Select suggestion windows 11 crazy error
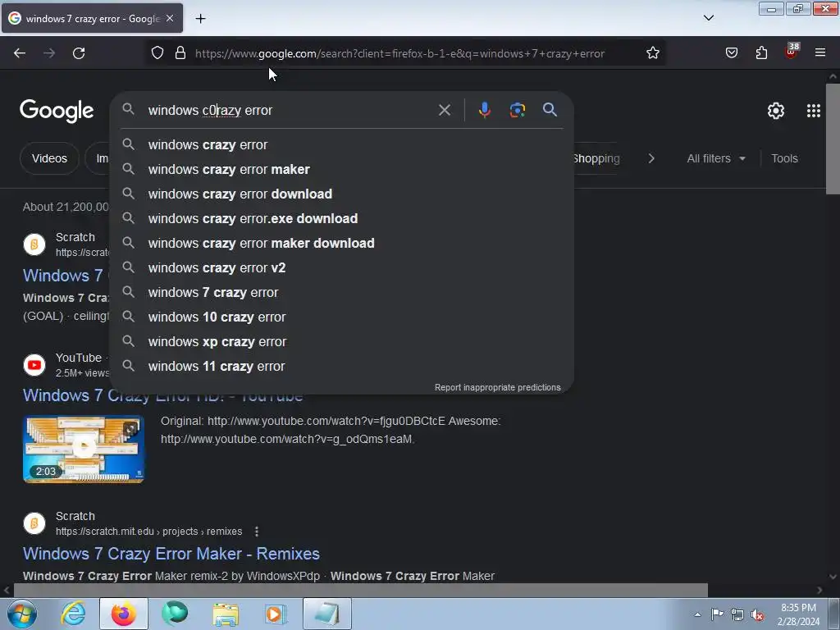 click(x=342, y=367)
